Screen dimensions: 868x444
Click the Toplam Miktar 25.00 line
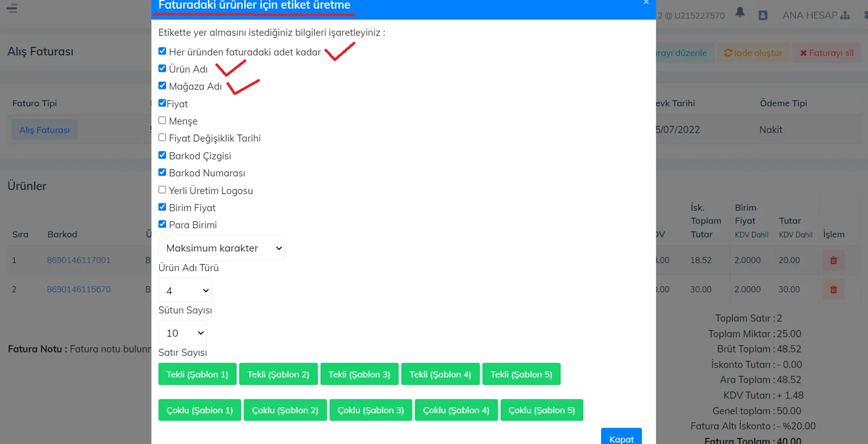tap(755, 334)
